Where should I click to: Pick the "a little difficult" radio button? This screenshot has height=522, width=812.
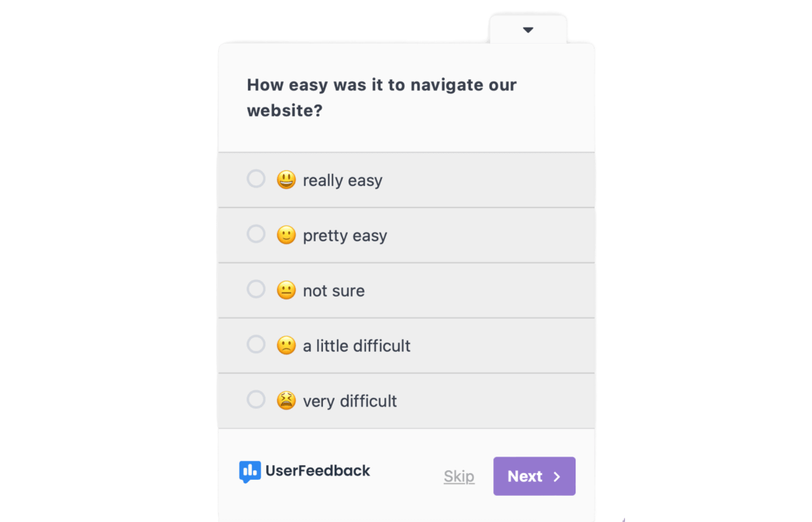point(256,345)
